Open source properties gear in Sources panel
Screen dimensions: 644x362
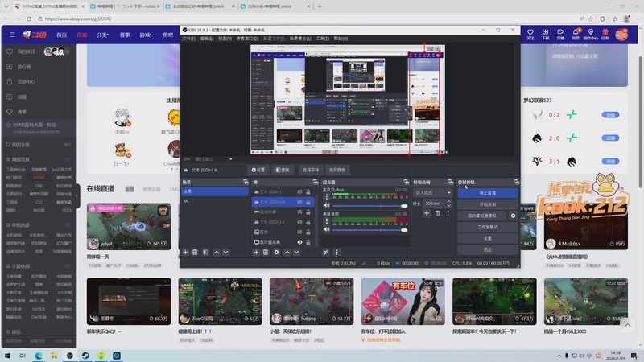(276, 252)
